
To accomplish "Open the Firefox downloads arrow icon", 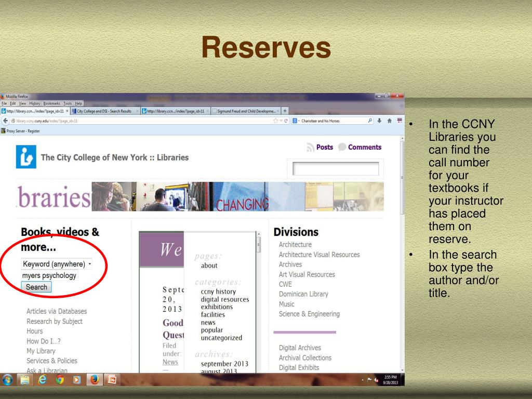I will [379, 121].
